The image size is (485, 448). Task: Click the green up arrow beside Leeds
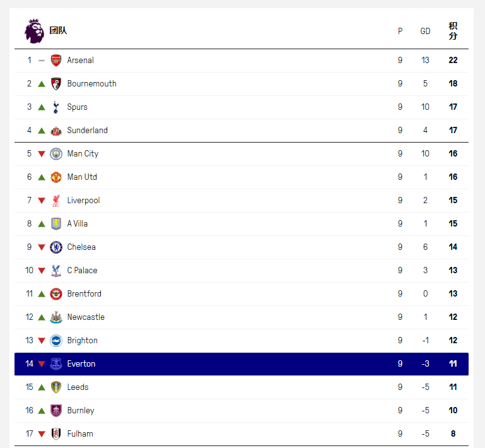(42, 387)
